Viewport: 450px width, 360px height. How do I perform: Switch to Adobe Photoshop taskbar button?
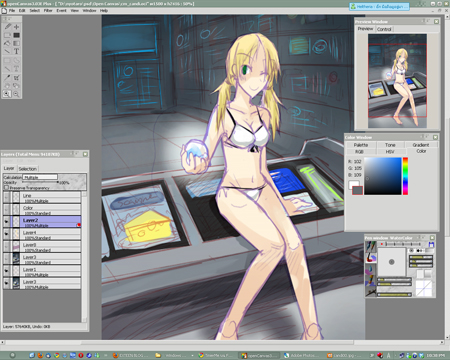coord(303,355)
